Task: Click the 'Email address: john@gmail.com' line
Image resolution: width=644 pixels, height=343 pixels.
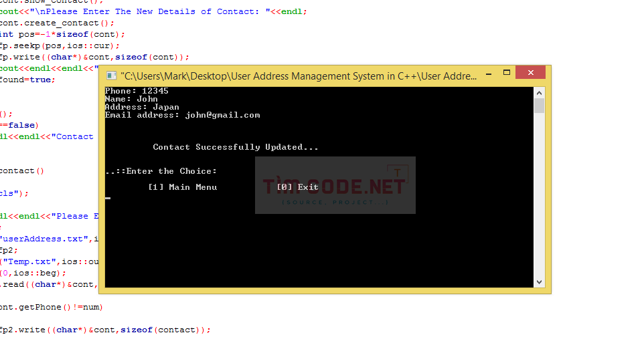Action: click(x=182, y=115)
